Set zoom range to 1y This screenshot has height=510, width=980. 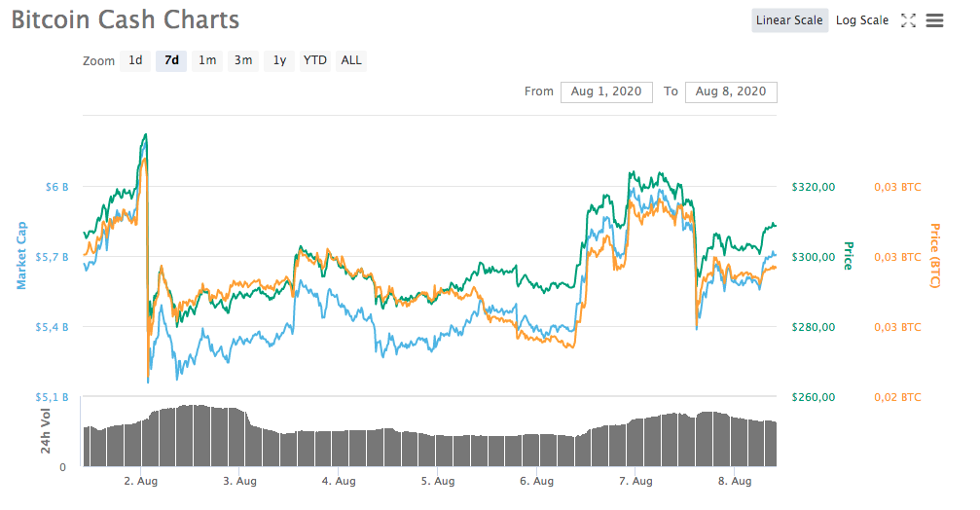point(279,60)
